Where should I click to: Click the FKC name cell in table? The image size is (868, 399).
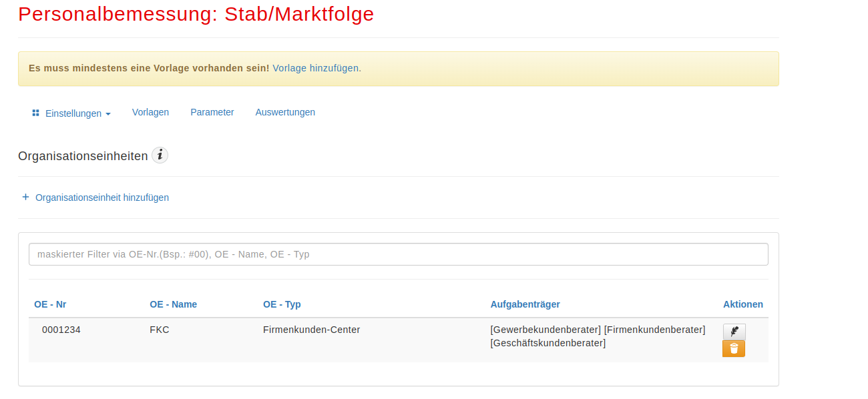pos(160,330)
